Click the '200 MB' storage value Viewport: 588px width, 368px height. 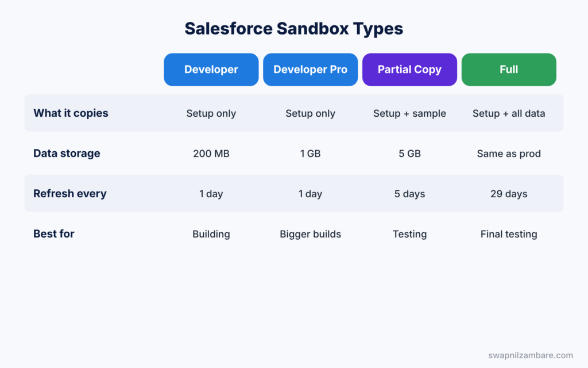pyautogui.click(x=211, y=154)
